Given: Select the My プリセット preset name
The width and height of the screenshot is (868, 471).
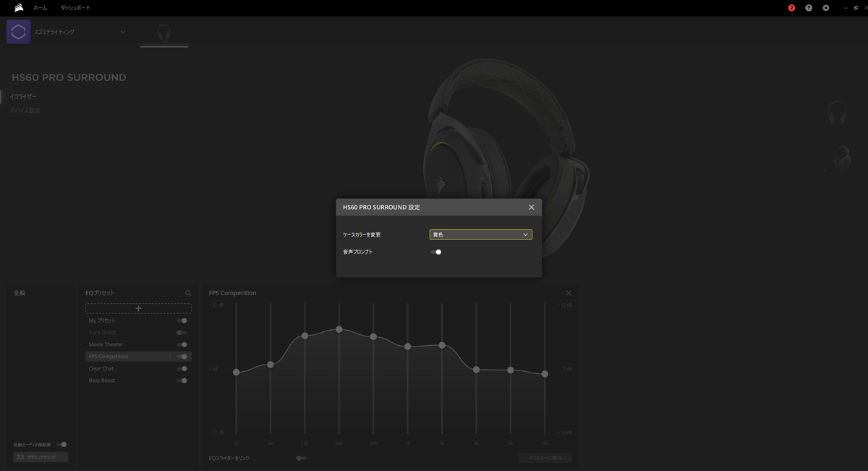Looking at the screenshot, I should [x=102, y=321].
